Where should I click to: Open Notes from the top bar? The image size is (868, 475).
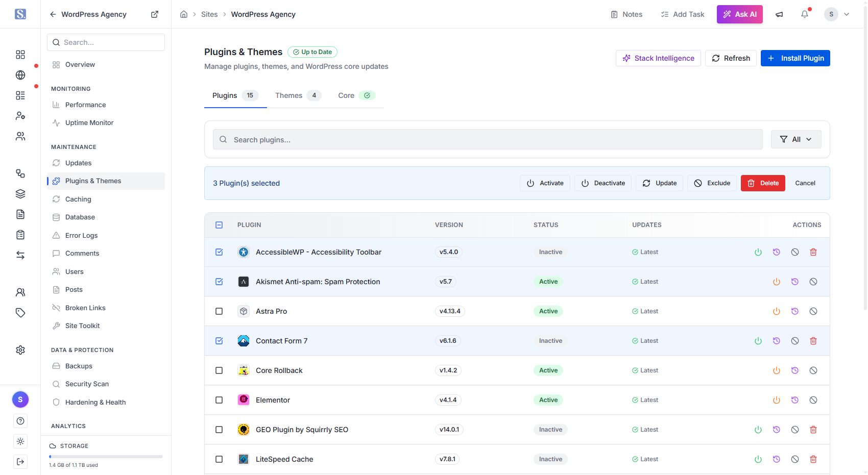pyautogui.click(x=626, y=14)
